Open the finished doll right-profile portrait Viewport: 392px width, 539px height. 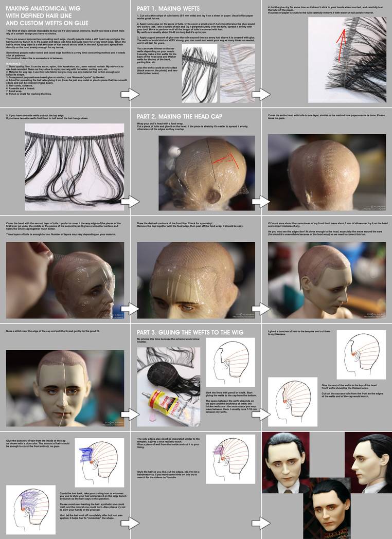(x=368, y=463)
